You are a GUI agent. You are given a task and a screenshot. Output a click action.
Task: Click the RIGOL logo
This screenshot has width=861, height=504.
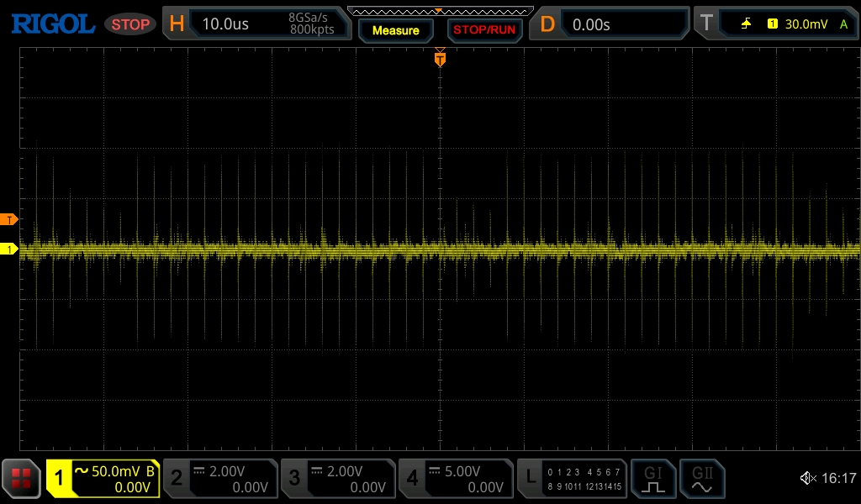click(x=52, y=24)
